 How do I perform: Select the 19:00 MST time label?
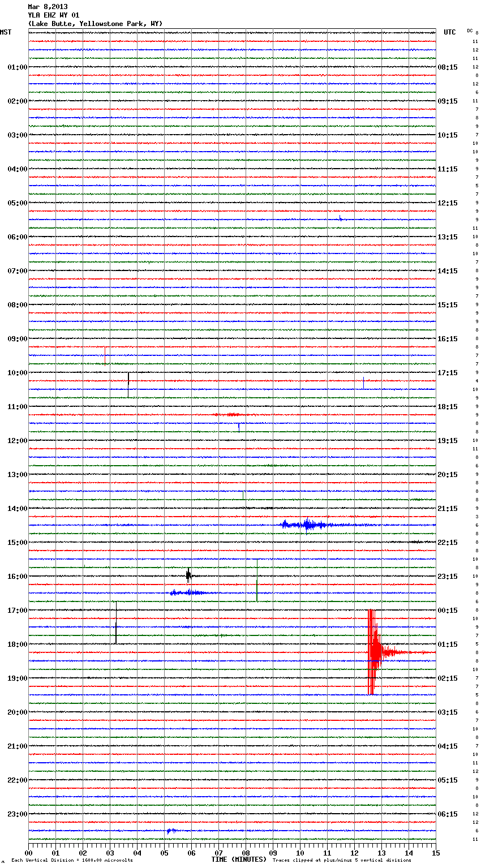click(18, 678)
